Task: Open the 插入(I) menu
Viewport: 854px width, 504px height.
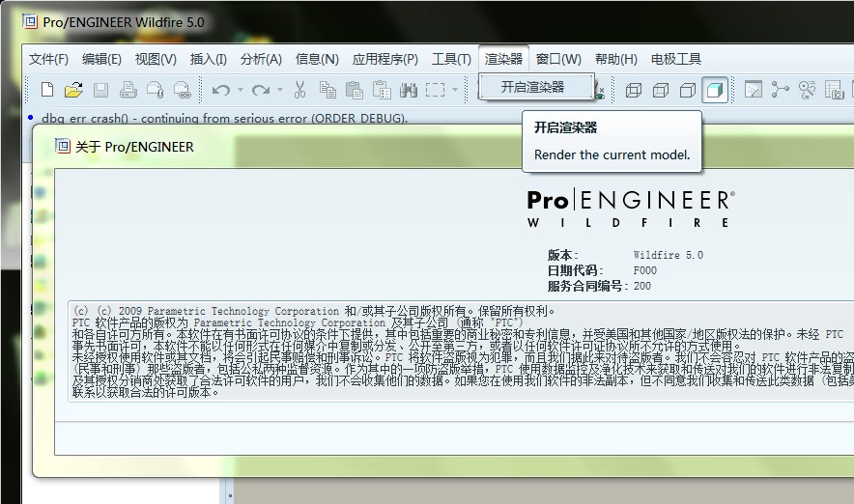Action: [x=208, y=59]
